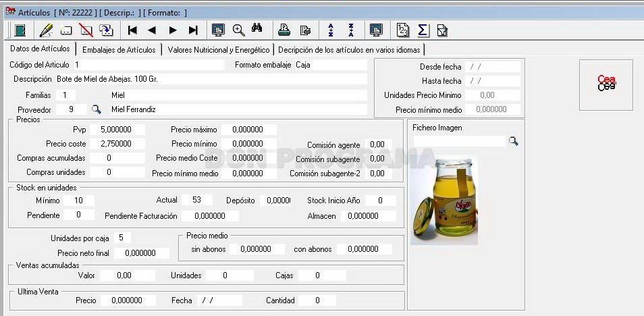644x316 pixels.
Task: Click the Fichero Imagen browse magnifier
Action: (x=514, y=141)
